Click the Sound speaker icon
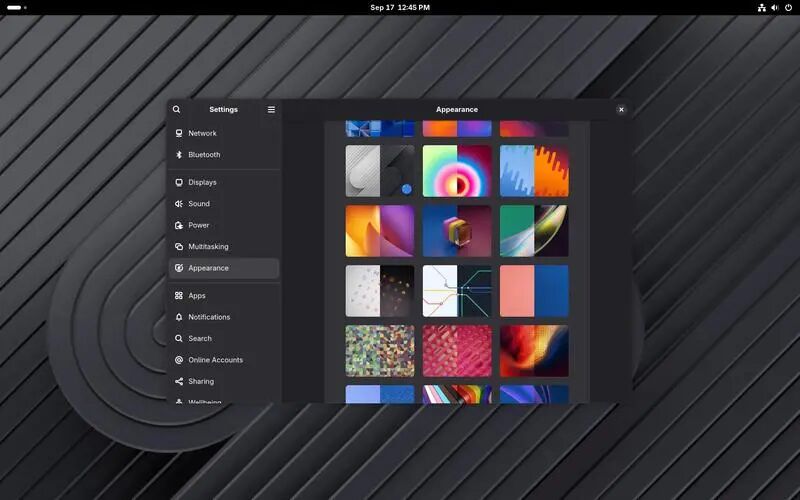The image size is (800, 500). (x=179, y=204)
